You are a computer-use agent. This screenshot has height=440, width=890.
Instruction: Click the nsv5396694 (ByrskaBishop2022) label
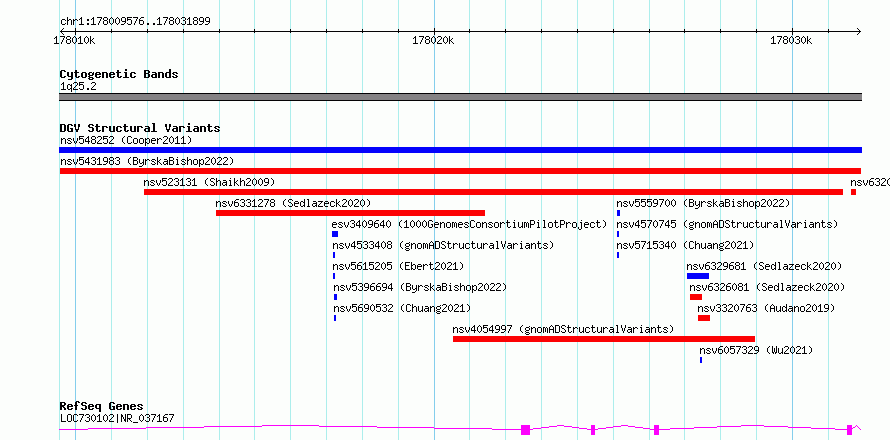point(420,287)
